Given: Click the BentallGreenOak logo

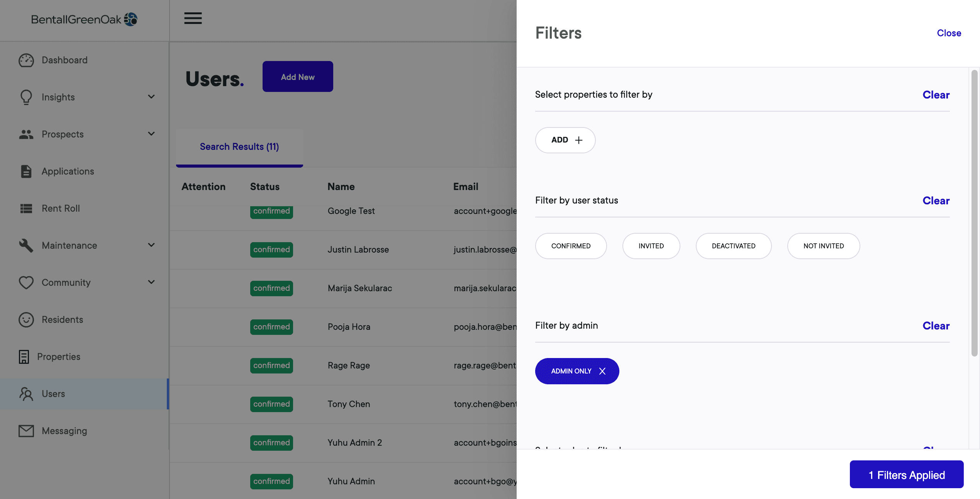Looking at the screenshot, I should click(x=84, y=19).
